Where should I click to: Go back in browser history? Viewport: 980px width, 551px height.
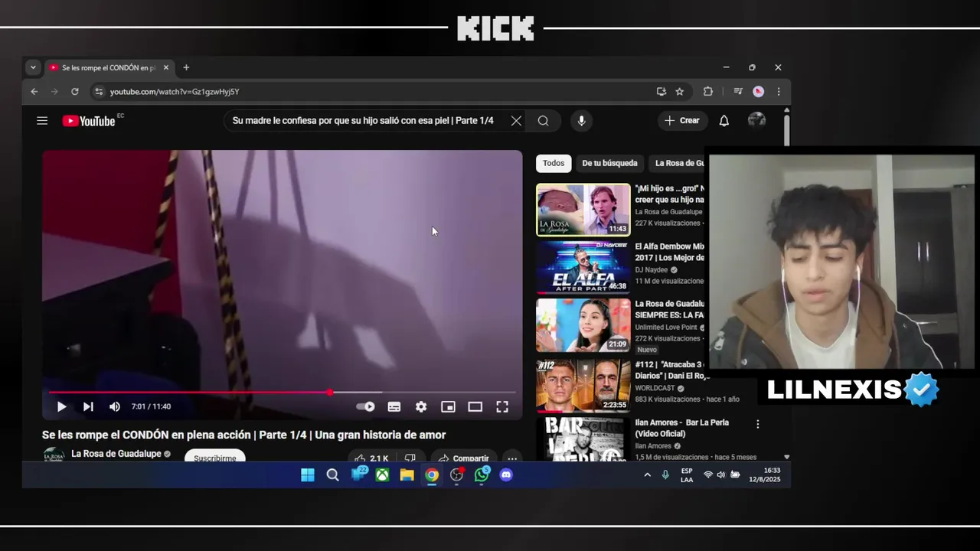tap(34, 92)
